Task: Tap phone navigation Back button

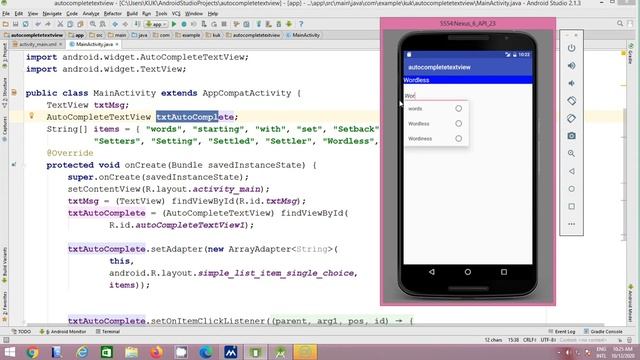Action: pyautogui.click(x=431, y=272)
